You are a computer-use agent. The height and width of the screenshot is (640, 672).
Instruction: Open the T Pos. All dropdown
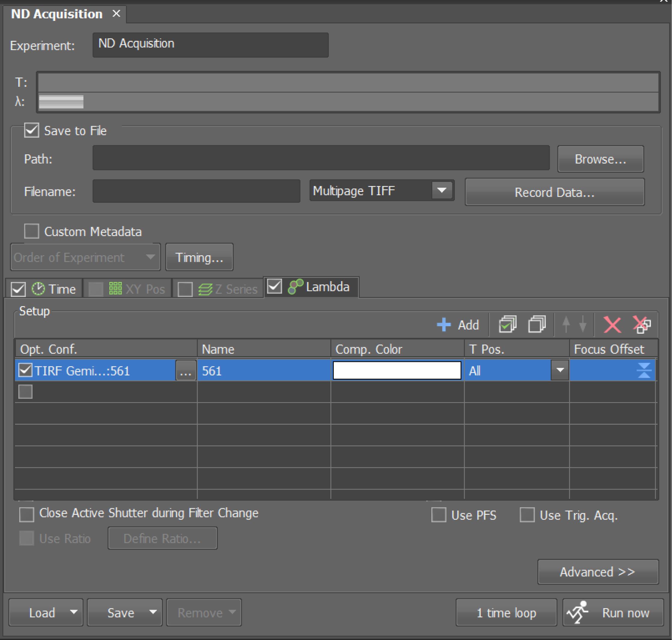[560, 370]
